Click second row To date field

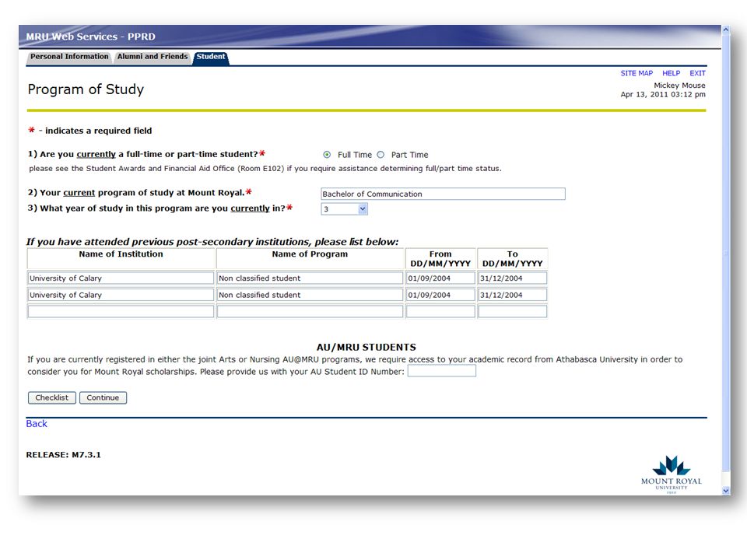[x=513, y=295]
